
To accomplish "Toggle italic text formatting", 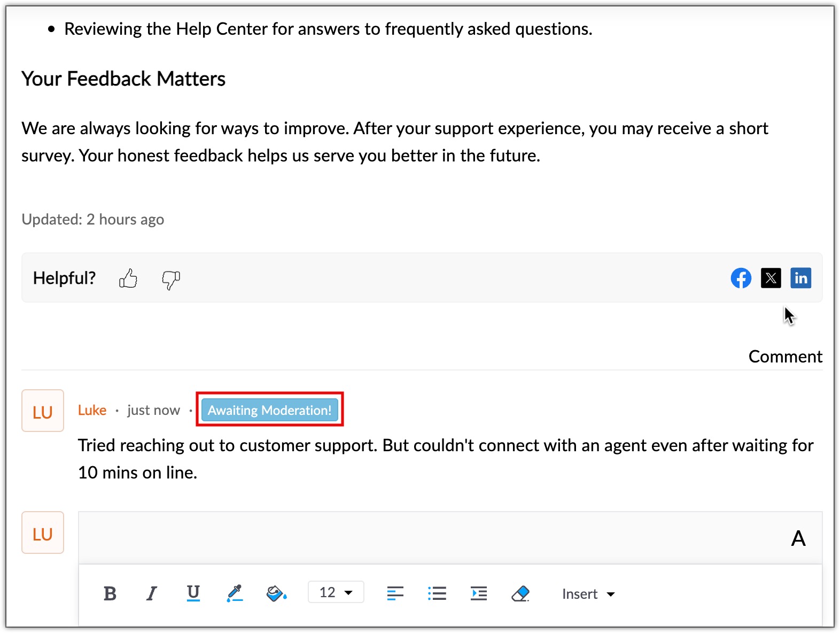I will (152, 593).
